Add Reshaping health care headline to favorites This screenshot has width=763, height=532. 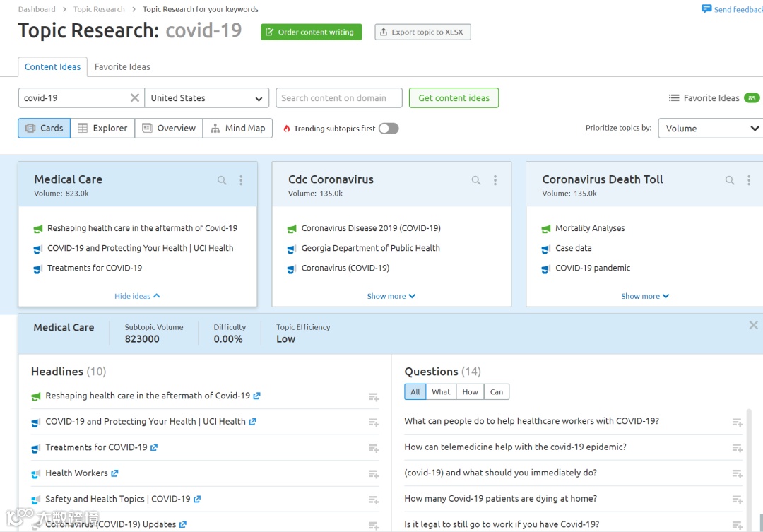click(373, 397)
